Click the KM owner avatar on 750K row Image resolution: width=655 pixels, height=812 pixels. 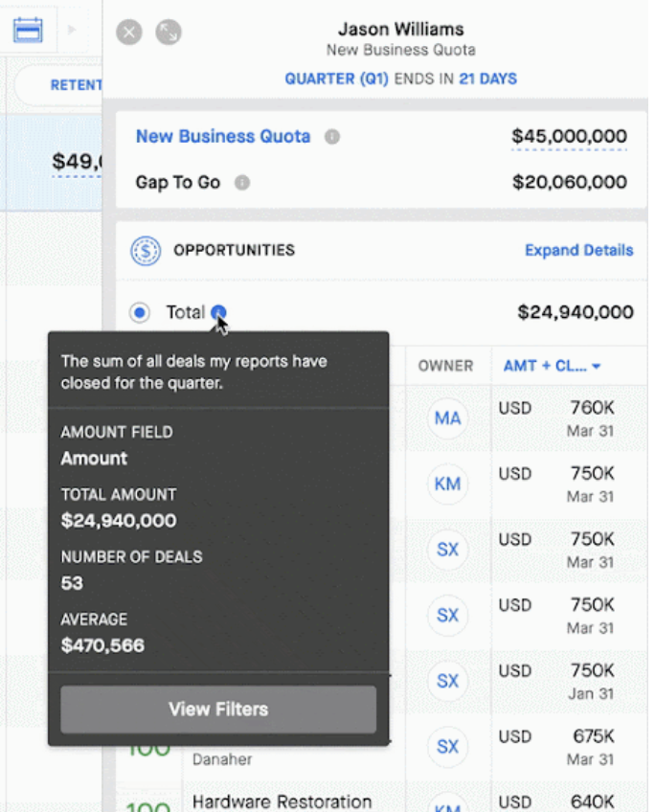tap(447, 485)
